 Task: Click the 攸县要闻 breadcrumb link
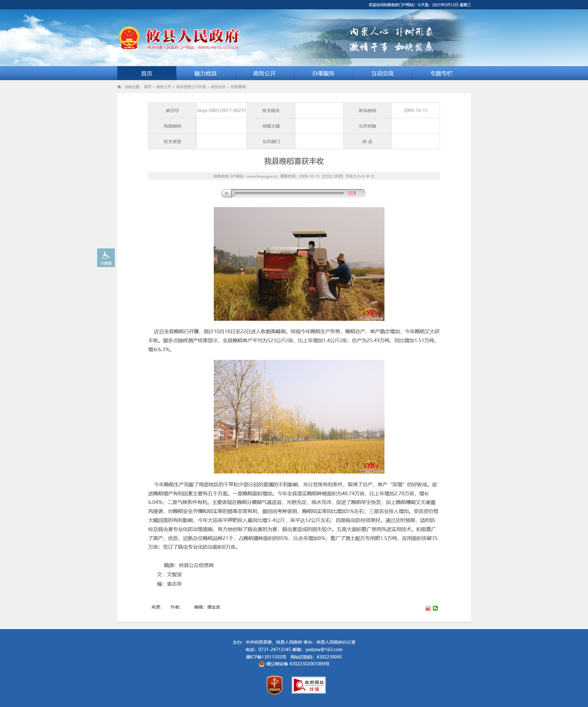tap(238, 87)
